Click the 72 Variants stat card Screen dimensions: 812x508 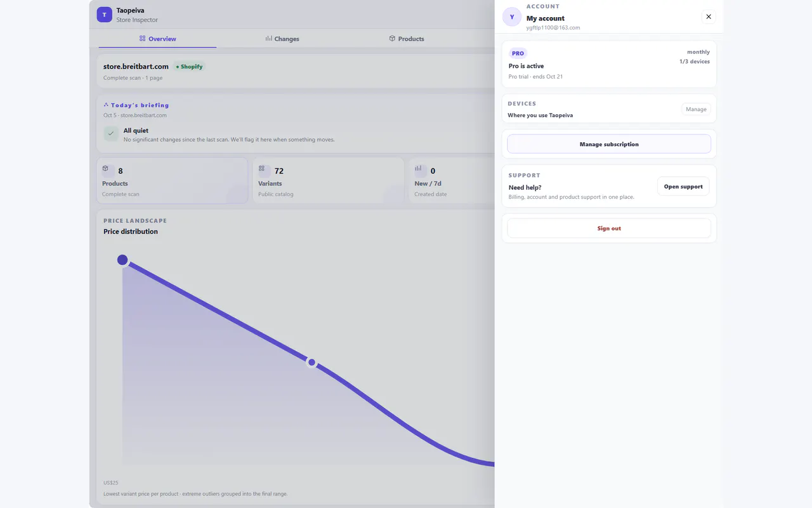328,181
